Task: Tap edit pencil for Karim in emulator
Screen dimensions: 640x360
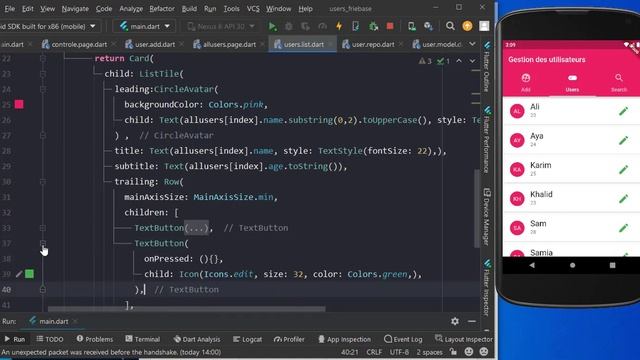Action: 623,169
